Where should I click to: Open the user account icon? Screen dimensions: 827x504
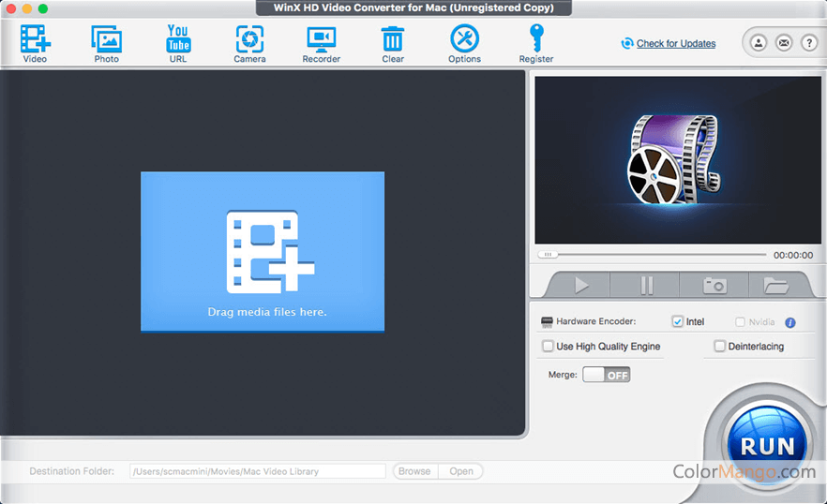pyautogui.click(x=759, y=43)
